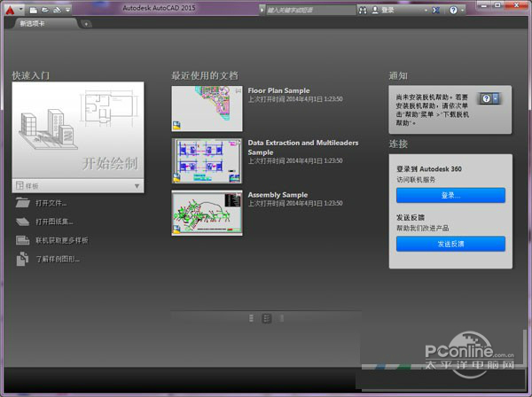Expand the Quick Access toolbar customize arrow

tap(68, 10)
